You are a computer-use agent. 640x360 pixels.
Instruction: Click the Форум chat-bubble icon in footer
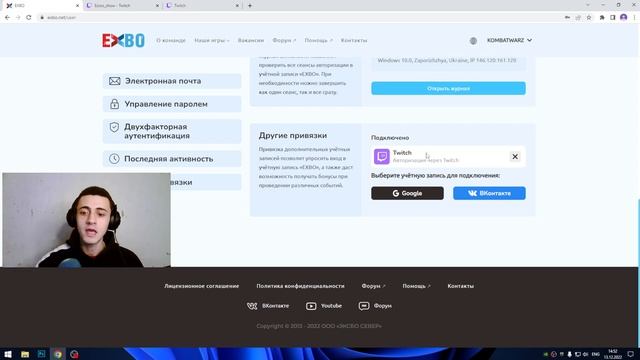(x=364, y=306)
